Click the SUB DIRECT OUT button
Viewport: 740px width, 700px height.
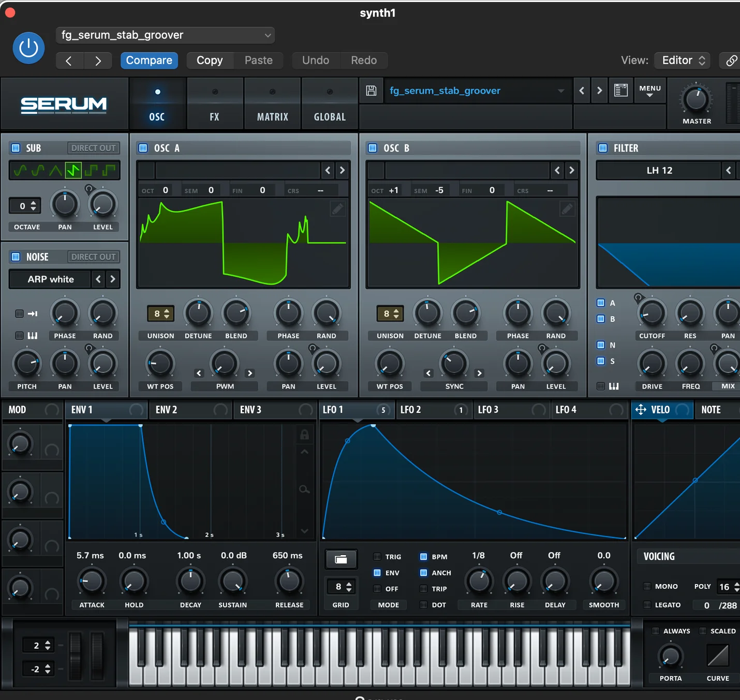pyautogui.click(x=94, y=148)
